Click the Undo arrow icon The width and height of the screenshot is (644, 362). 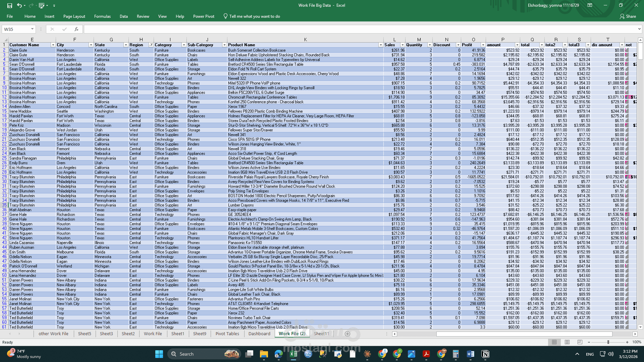tap(19, 5)
